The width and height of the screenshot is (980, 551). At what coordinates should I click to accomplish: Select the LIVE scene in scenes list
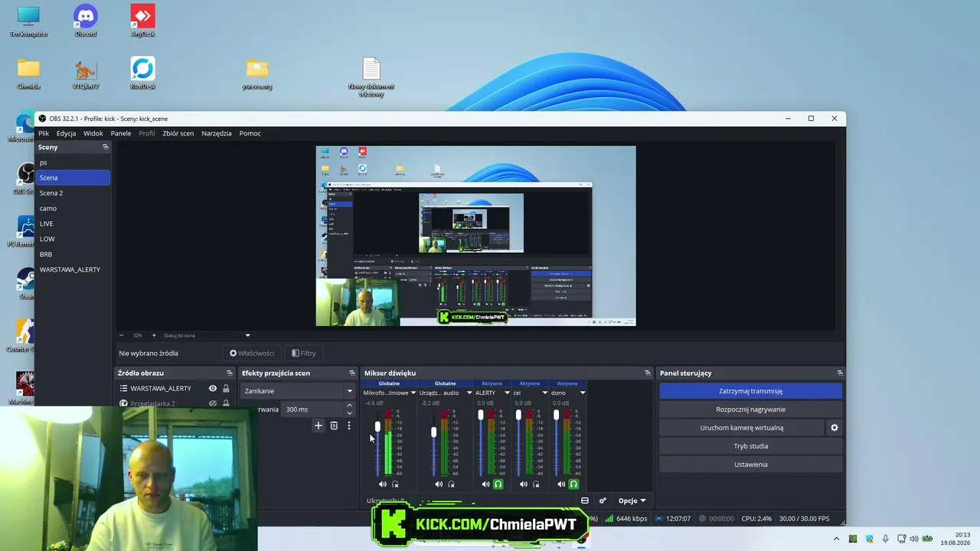(x=73, y=223)
